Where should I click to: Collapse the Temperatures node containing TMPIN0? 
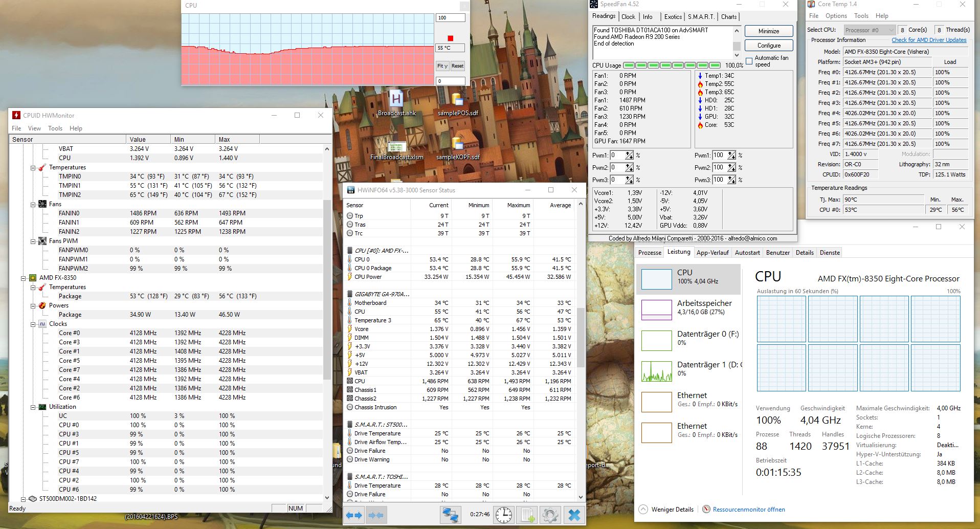point(33,168)
